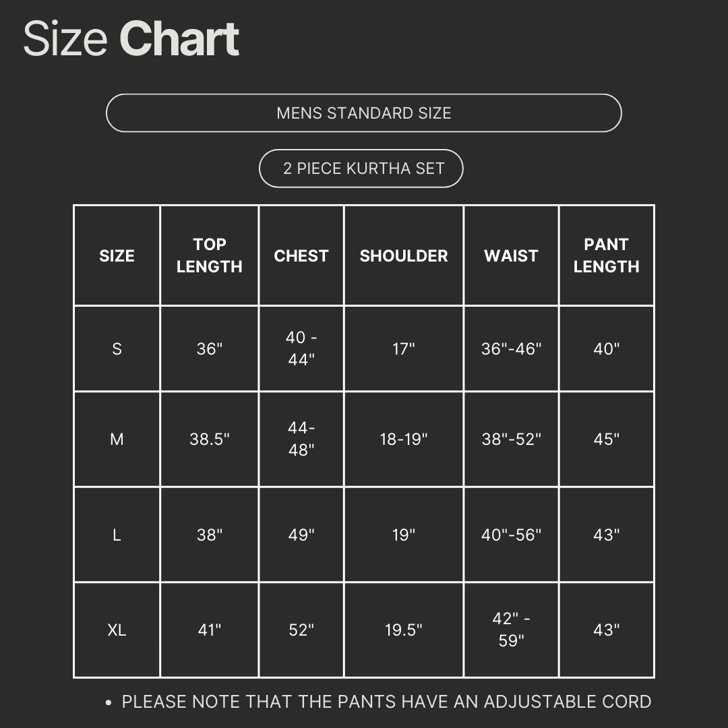Click the Size Chart heading
The height and width of the screenshot is (728, 728).
point(131,39)
